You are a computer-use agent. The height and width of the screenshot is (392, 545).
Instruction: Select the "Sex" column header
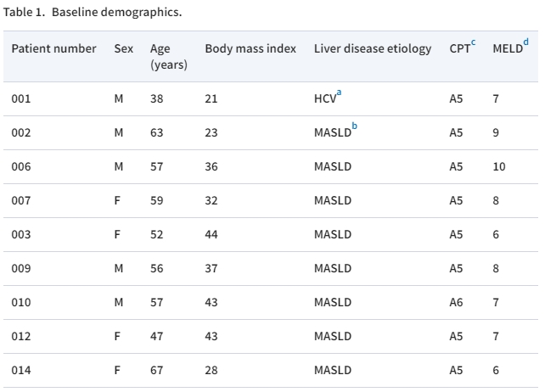pyautogui.click(x=123, y=48)
